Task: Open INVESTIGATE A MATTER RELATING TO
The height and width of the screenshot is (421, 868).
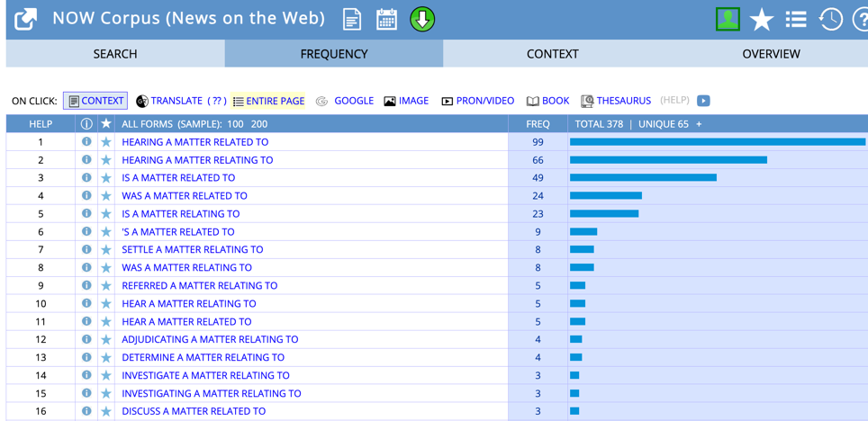Action: [205, 376]
